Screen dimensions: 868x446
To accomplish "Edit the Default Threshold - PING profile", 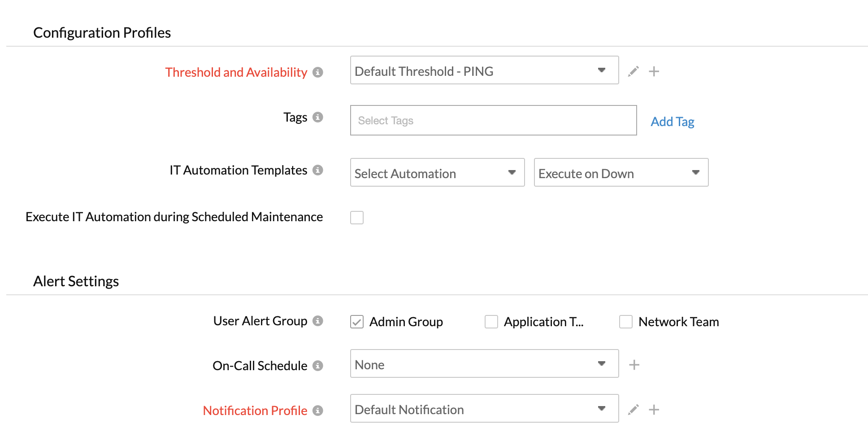I will coord(633,71).
